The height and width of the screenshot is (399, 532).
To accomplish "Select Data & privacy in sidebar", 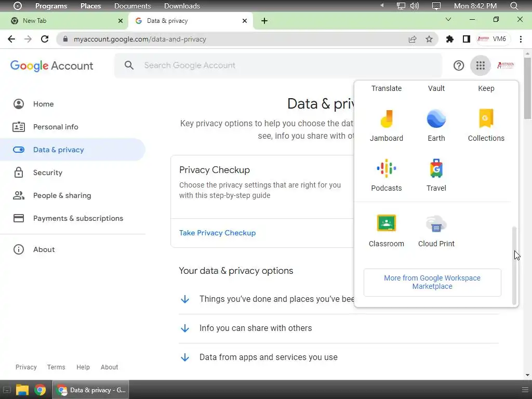I will tap(73, 150).
